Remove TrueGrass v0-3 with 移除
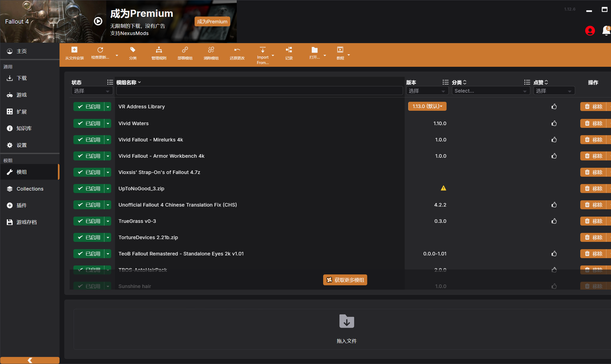Image resolution: width=611 pixels, height=364 pixels. point(593,221)
